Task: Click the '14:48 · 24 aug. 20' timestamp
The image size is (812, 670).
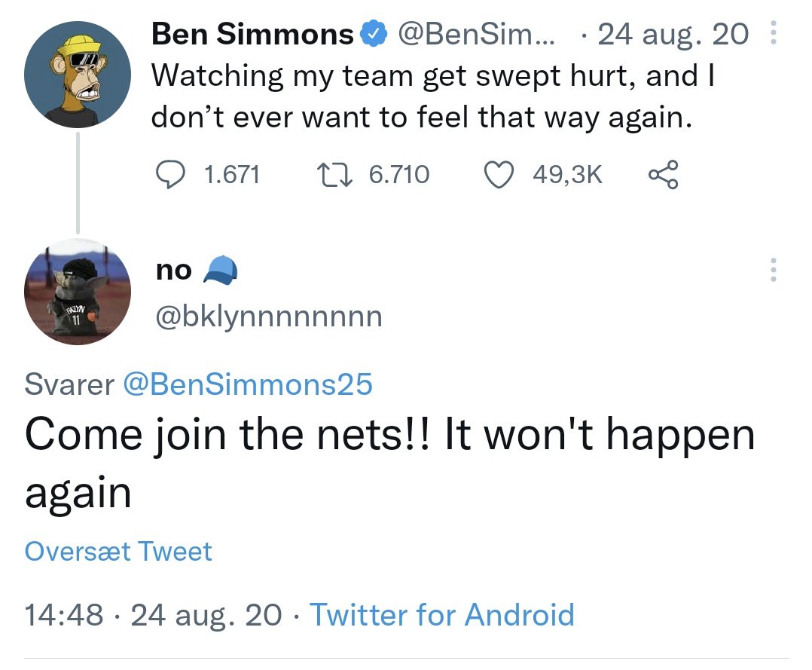Action: tap(154, 614)
